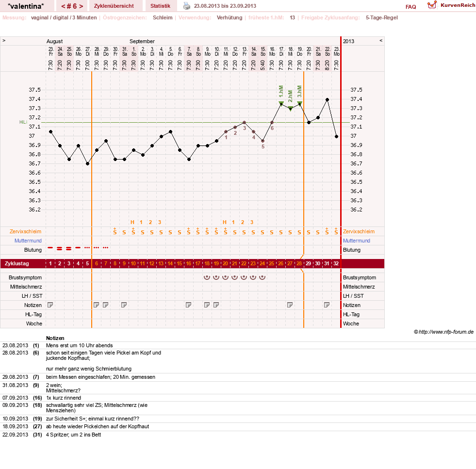This screenshot has height=469, width=476.
Task: Go to next cycle with right arrow
Action: 81,6
